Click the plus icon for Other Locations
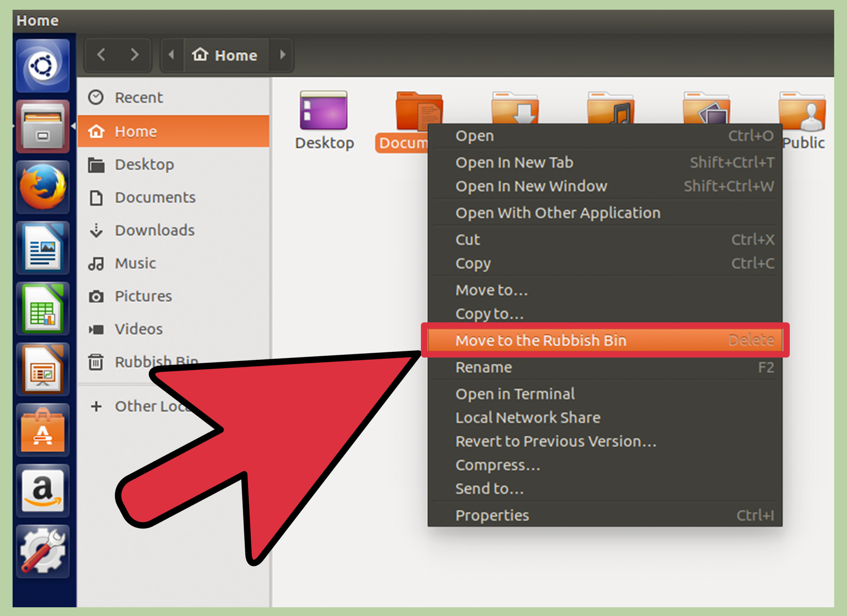 [96, 406]
